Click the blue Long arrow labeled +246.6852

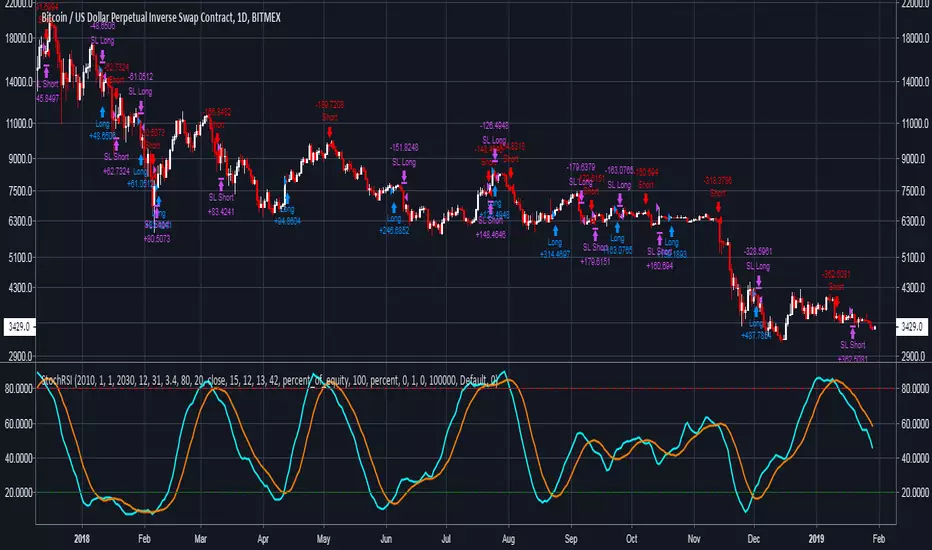tap(394, 205)
